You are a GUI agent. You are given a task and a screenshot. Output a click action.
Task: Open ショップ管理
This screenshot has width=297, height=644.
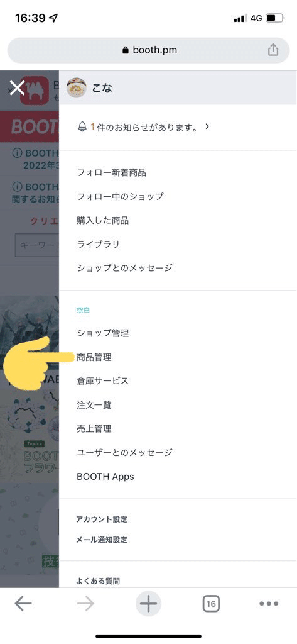pos(102,333)
